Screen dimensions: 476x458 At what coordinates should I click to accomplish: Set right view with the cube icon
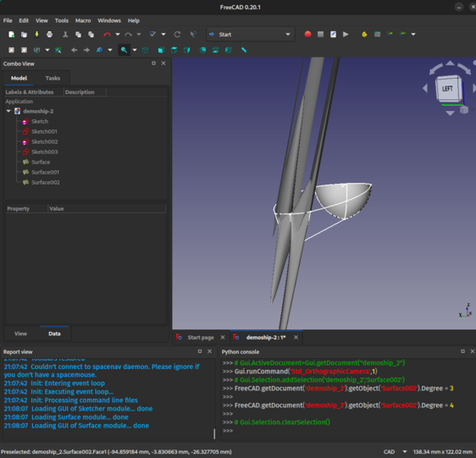click(186, 50)
